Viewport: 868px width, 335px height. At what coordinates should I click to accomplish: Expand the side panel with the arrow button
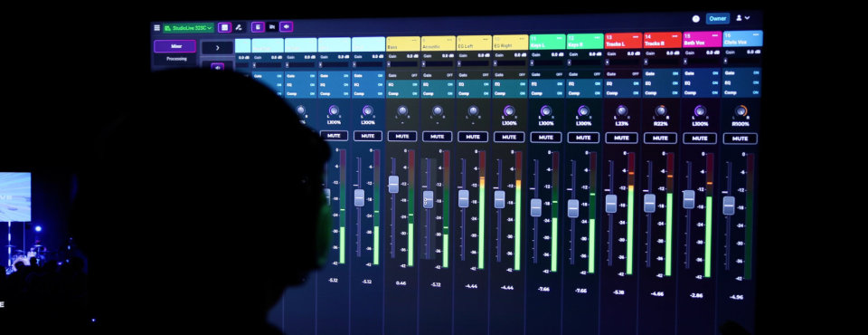[x=217, y=48]
